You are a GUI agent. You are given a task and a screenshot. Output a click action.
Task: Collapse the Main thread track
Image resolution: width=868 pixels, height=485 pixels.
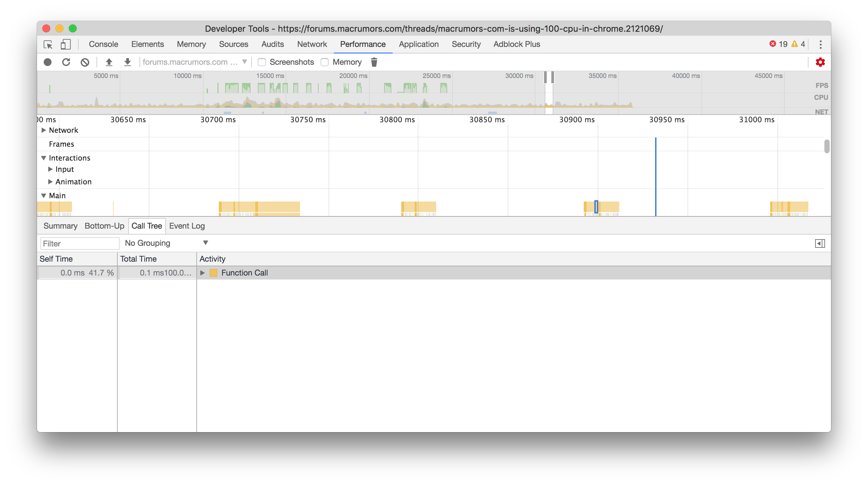coord(44,195)
